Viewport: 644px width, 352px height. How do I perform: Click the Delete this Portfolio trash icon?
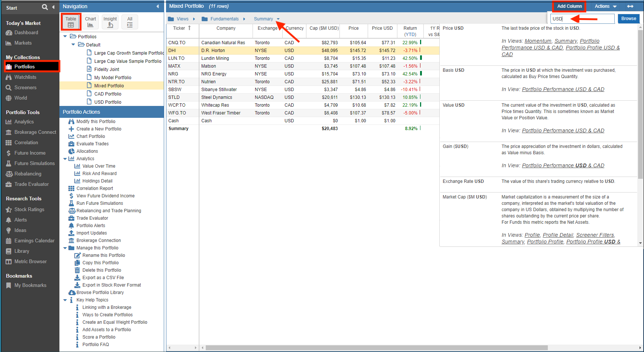click(77, 270)
